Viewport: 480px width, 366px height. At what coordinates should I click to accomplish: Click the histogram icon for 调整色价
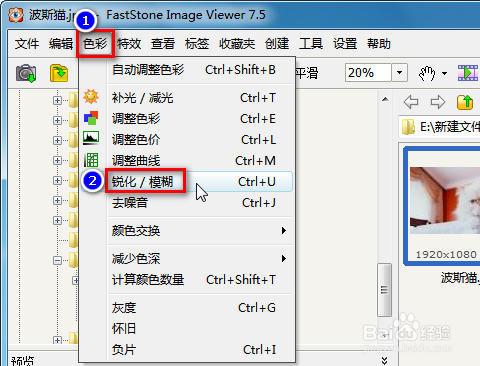91,138
